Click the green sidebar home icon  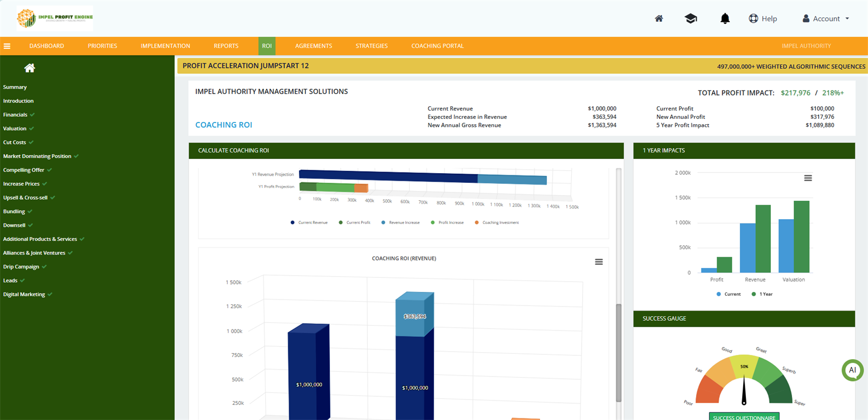30,68
